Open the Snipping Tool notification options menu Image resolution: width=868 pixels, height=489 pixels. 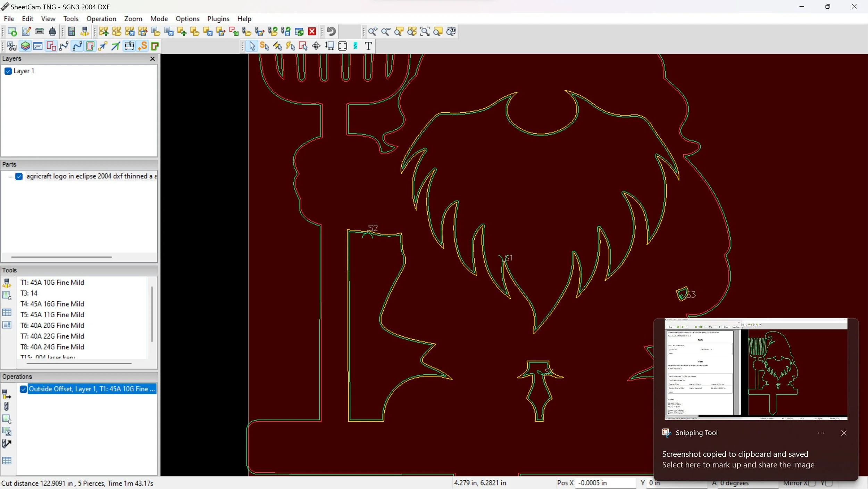coord(821,433)
